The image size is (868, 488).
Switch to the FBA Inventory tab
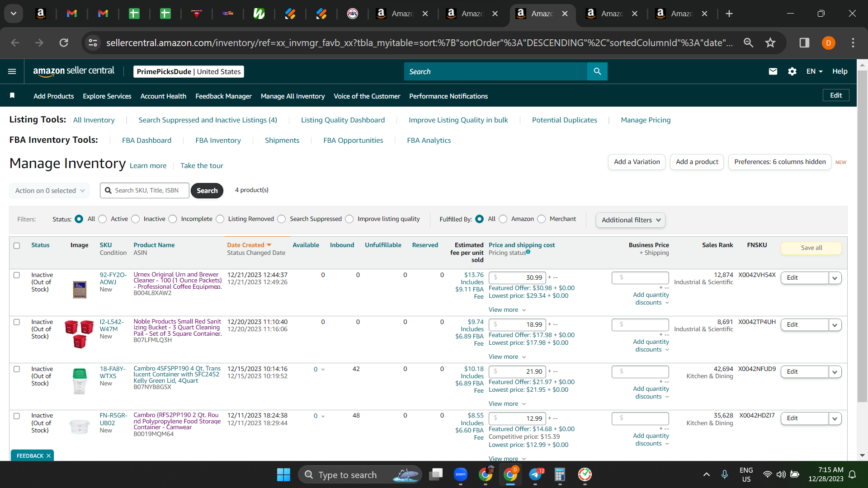pyautogui.click(x=218, y=141)
